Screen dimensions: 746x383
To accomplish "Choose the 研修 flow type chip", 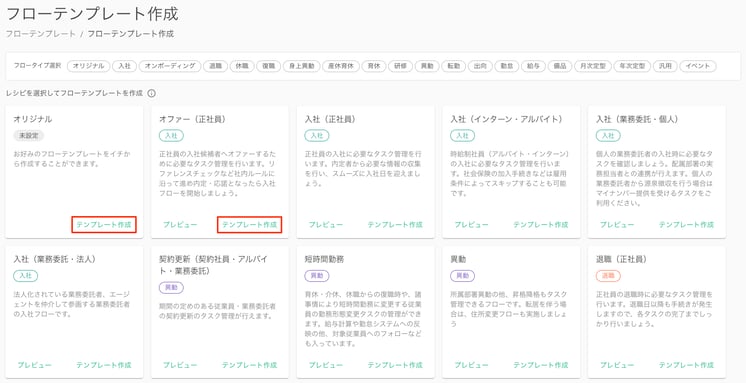I will click(400, 66).
